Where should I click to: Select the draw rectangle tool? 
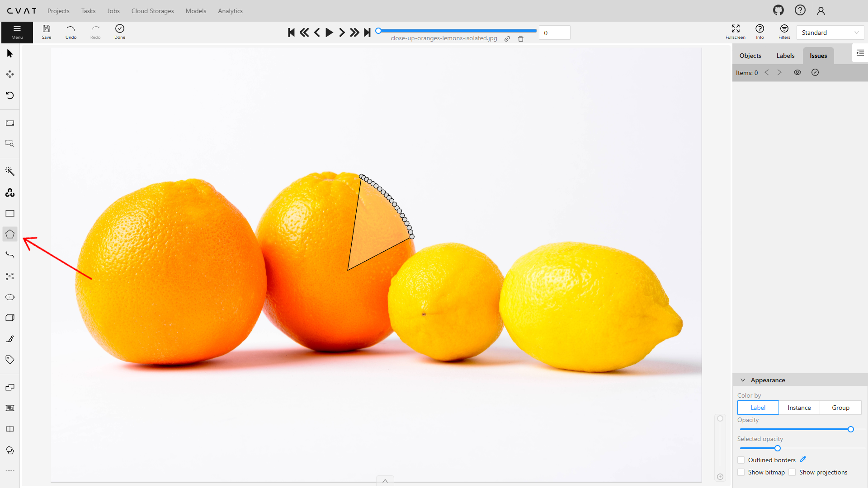click(x=10, y=213)
